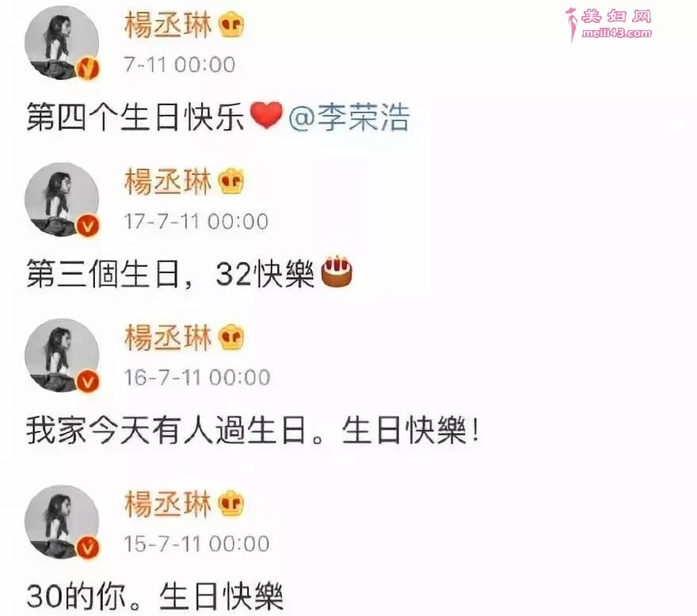
Task: Click the red heart emoji
Action: (266, 115)
